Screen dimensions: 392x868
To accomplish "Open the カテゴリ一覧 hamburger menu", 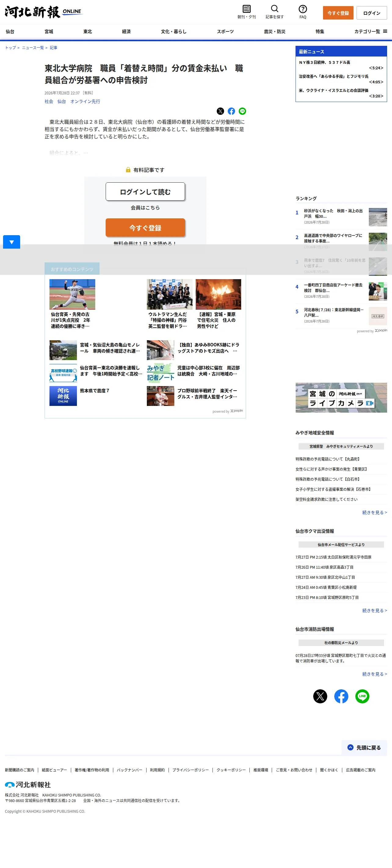I will pos(370,32).
